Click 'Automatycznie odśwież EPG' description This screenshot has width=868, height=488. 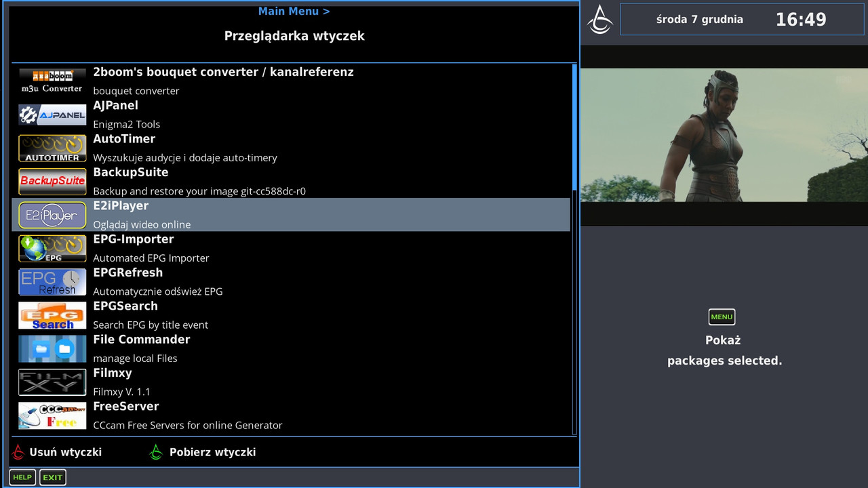click(157, 291)
